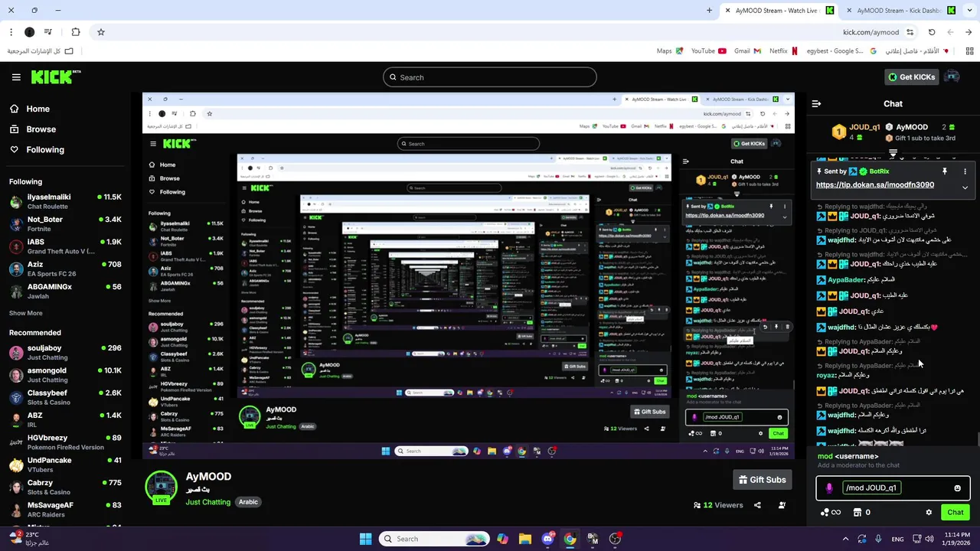
Task: Unpin the BotRix pinned message
Action: point(945,171)
